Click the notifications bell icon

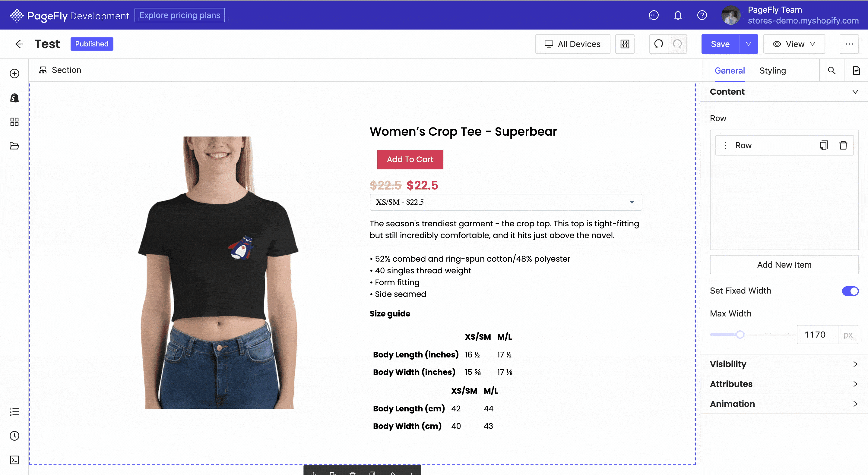(677, 15)
